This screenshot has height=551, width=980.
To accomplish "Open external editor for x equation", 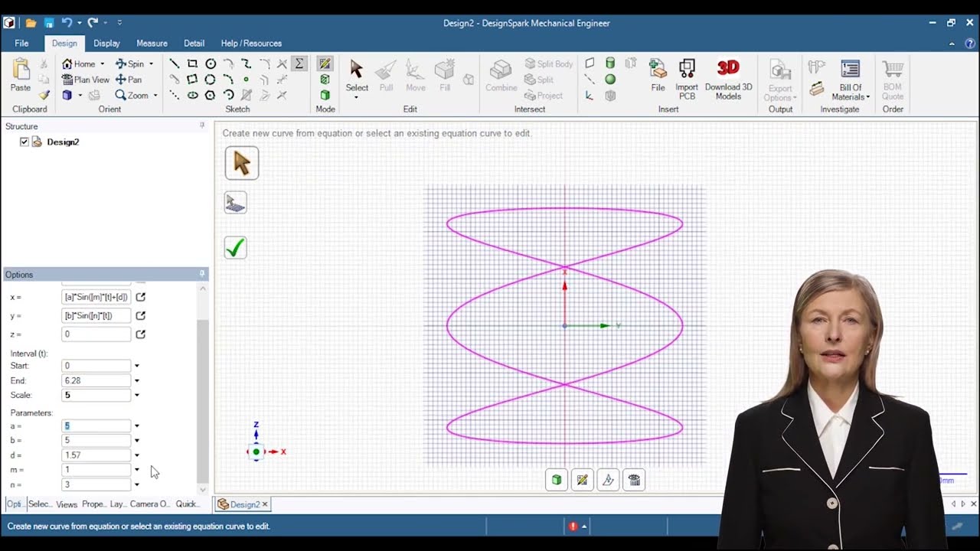I will click(141, 297).
